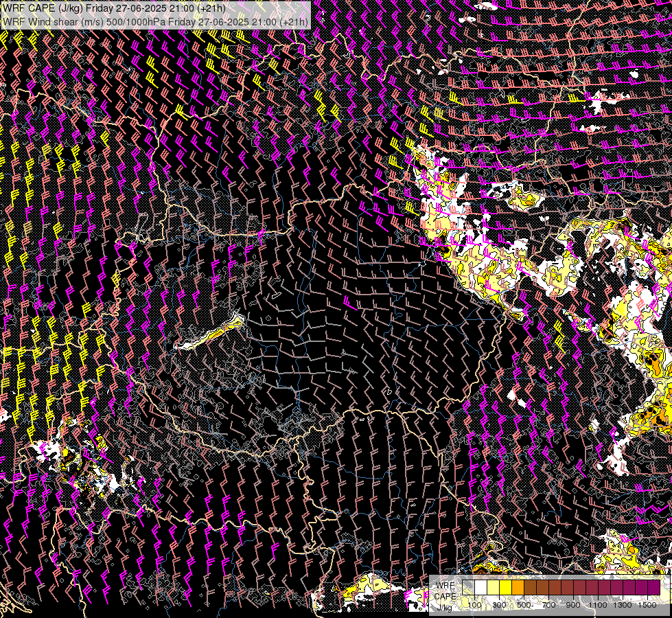Click the legend value 100

pos(474,605)
